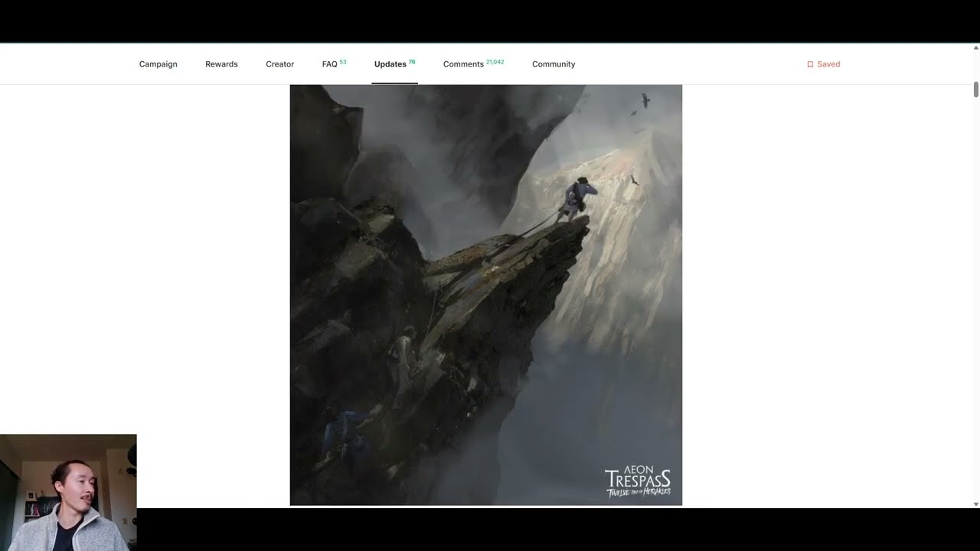The image size is (980, 551).
Task: Open the Campaign tab
Action: pyautogui.click(x=158, y=64)
